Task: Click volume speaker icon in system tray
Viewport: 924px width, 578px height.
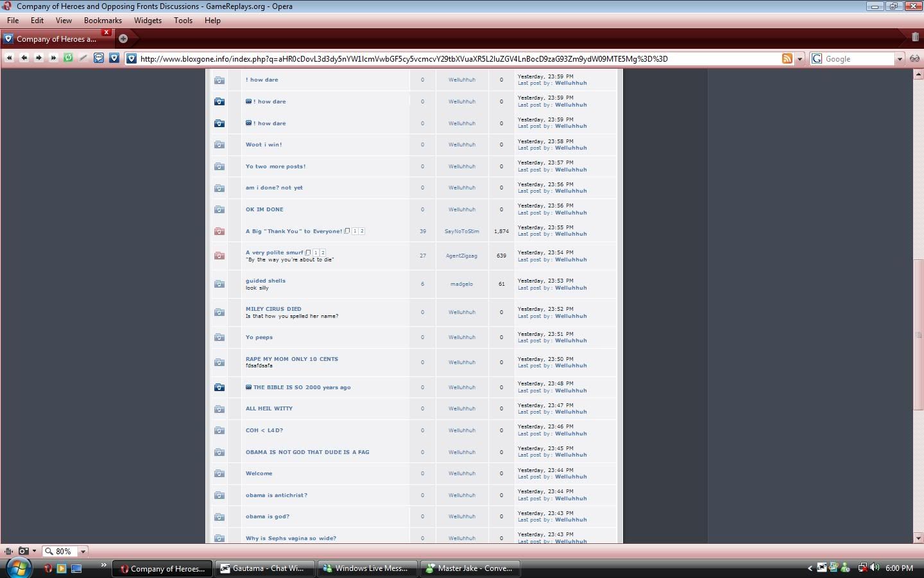Action: (875, 568)
